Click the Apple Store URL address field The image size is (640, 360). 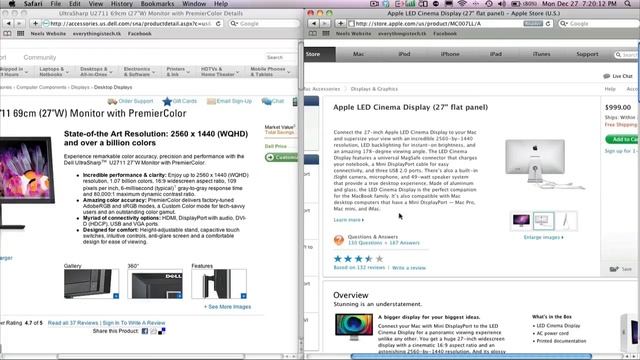tap(450, 24)
